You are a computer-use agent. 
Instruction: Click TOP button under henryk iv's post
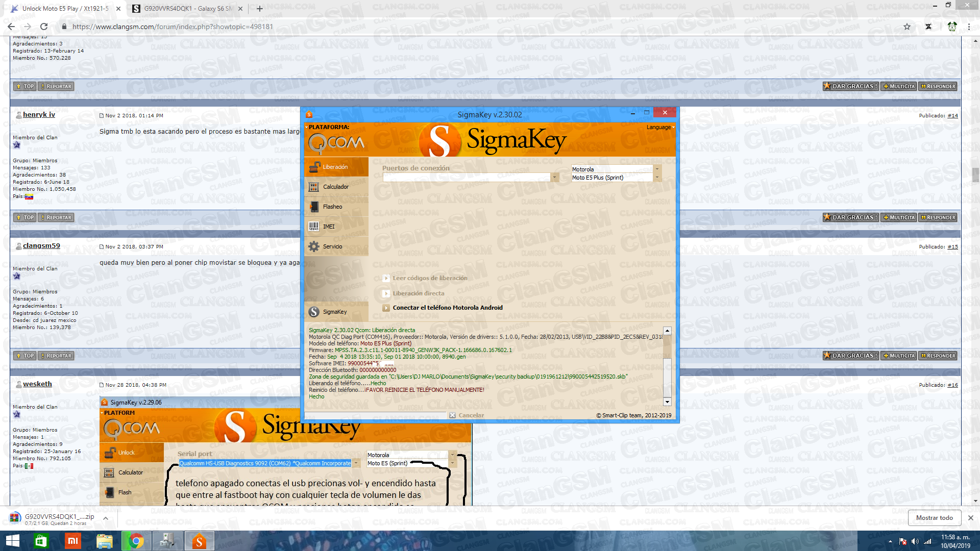24,217
